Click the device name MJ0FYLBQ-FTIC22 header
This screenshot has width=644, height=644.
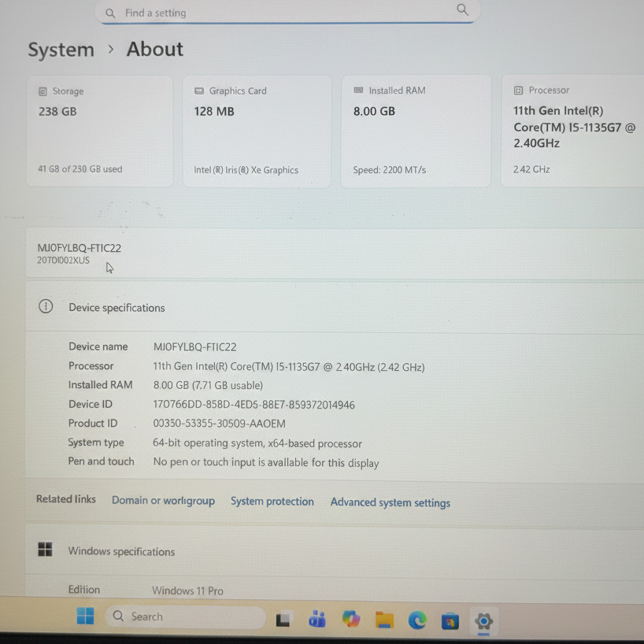(80, 248)
